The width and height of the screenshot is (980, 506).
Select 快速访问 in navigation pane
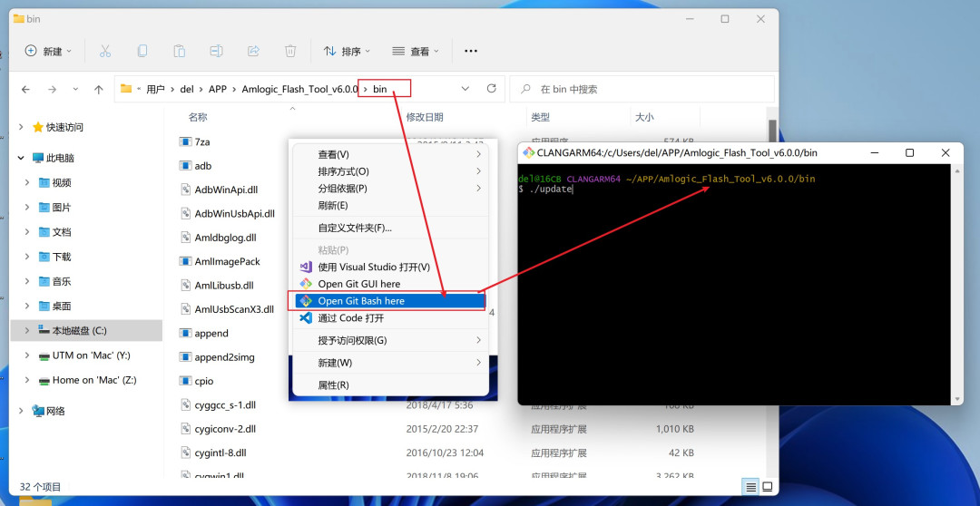tap(58, 127)
